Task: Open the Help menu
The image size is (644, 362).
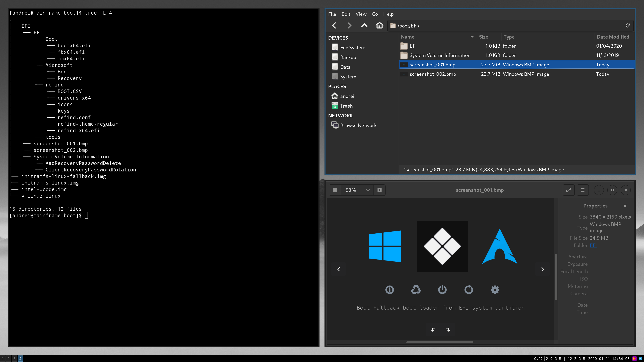Action: pyautogui.click(x=388, y=14)
